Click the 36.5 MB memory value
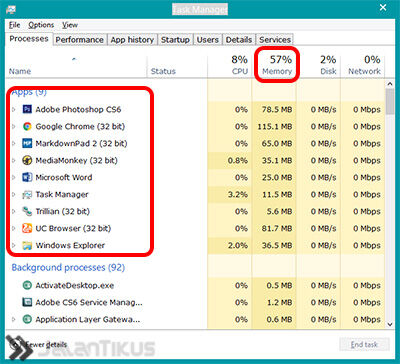This screenshot has height=364, width=400. pos(277,246)
